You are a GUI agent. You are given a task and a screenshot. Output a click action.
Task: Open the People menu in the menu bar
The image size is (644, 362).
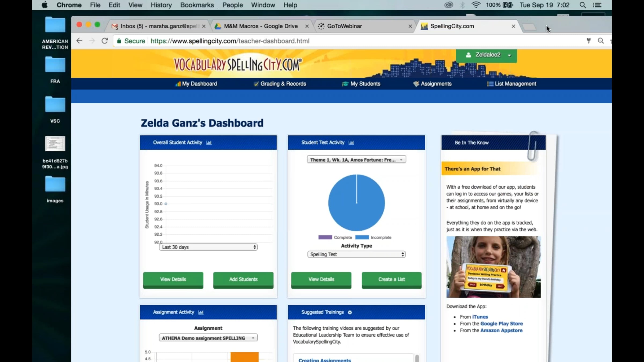232,5
